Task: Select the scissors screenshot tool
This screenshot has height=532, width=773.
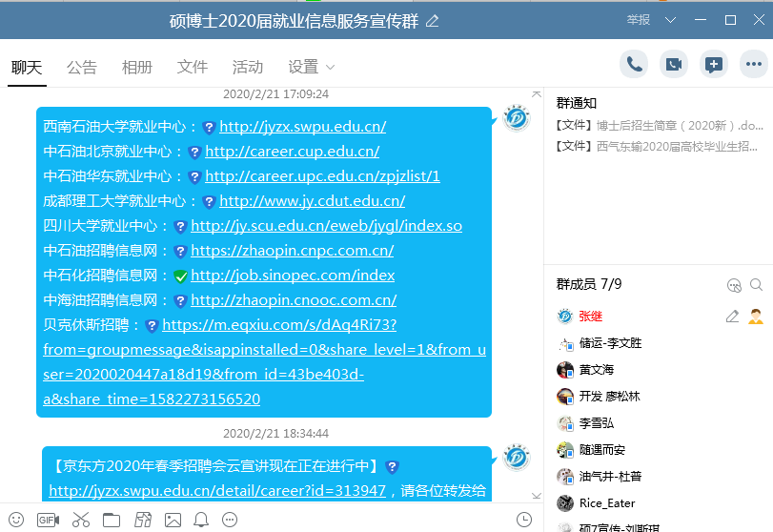Action: pyautogui.click(x=81, y=520)
